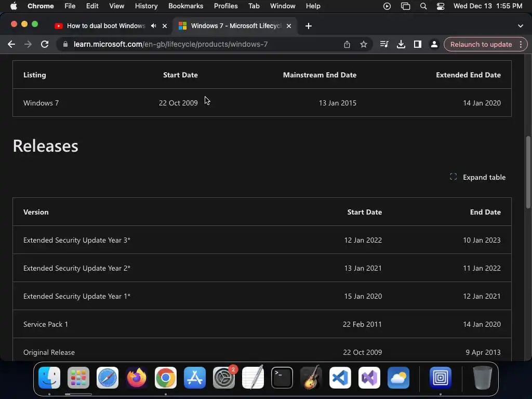
Task: Open GarageBand from the dock
Action: (311, 377)
